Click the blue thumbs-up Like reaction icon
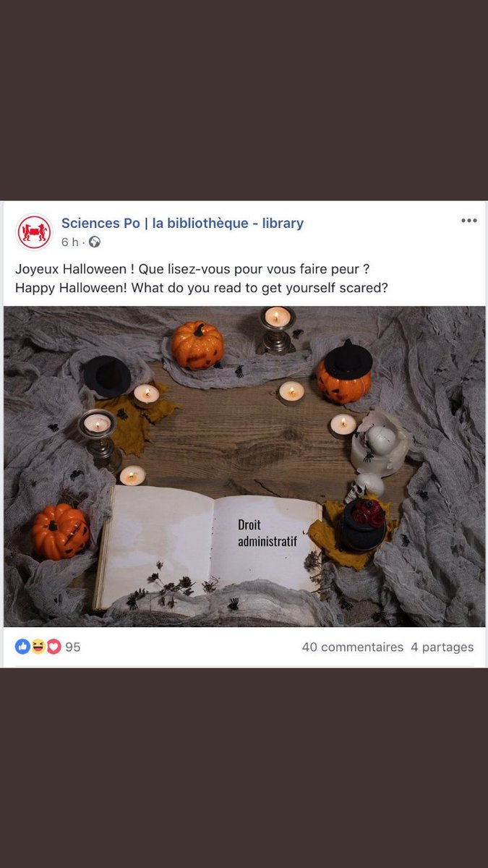Image resolution: width=488 pixels, height=868 pixels. click(x=22, y=647)
